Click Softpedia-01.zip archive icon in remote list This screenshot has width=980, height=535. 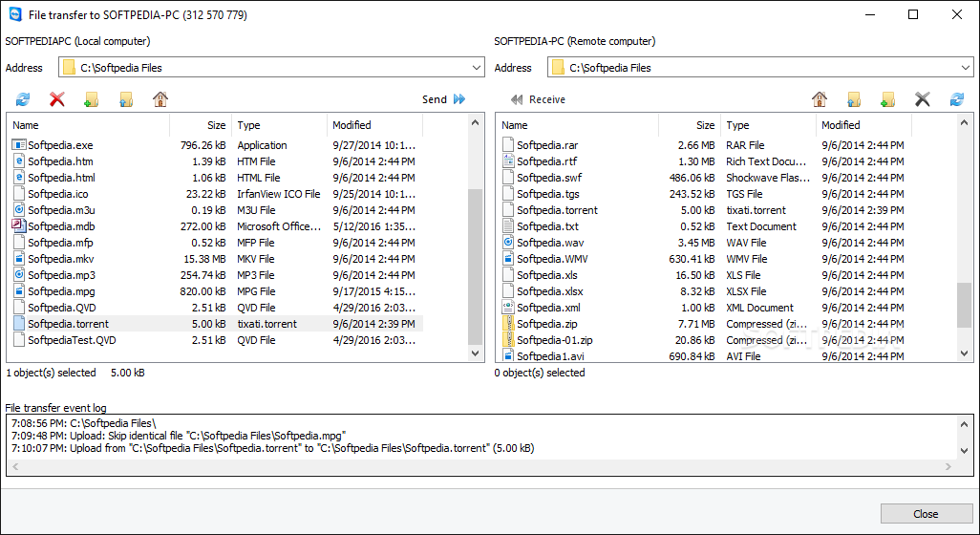tap(508, 340)
